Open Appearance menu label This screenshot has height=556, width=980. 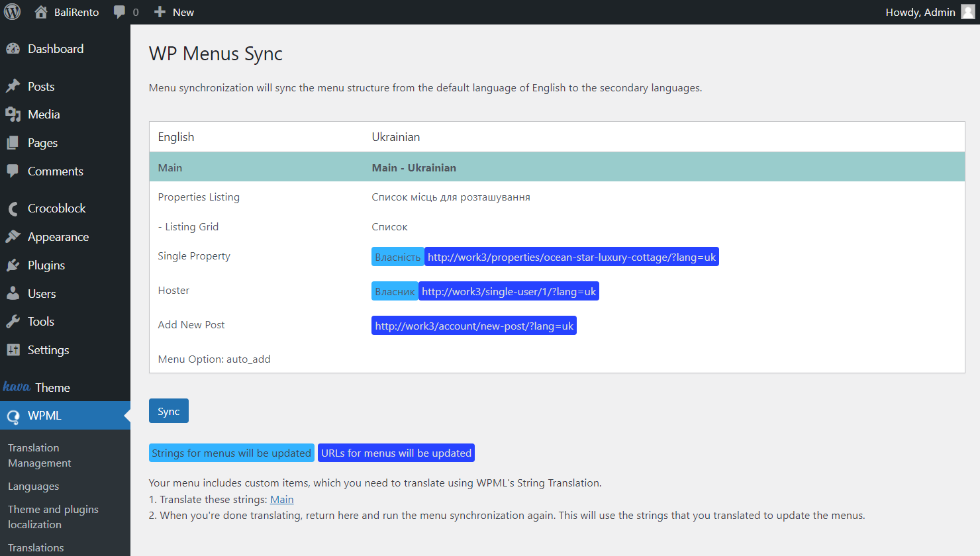58,237
